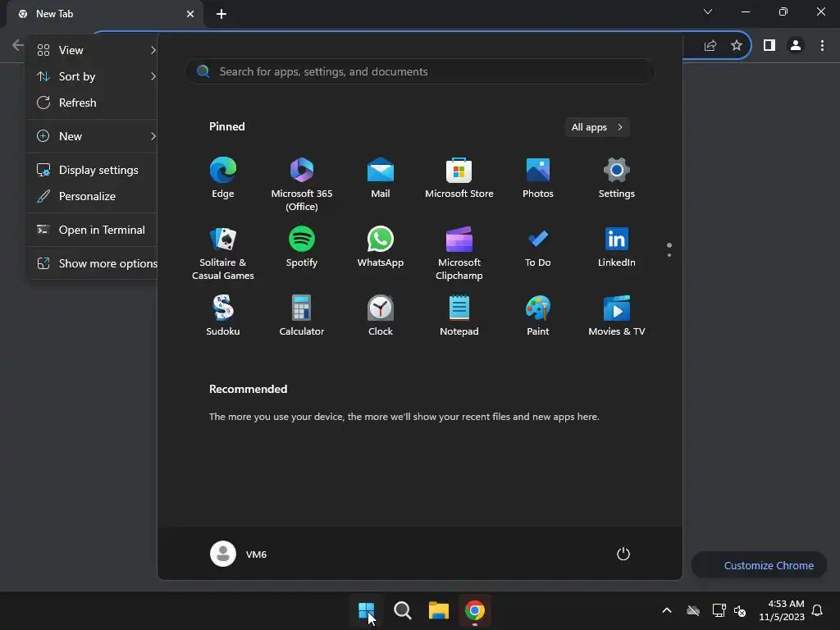Expand the View submenu in context menu
The width and height of the screenshot is (840, 630).
92,50
